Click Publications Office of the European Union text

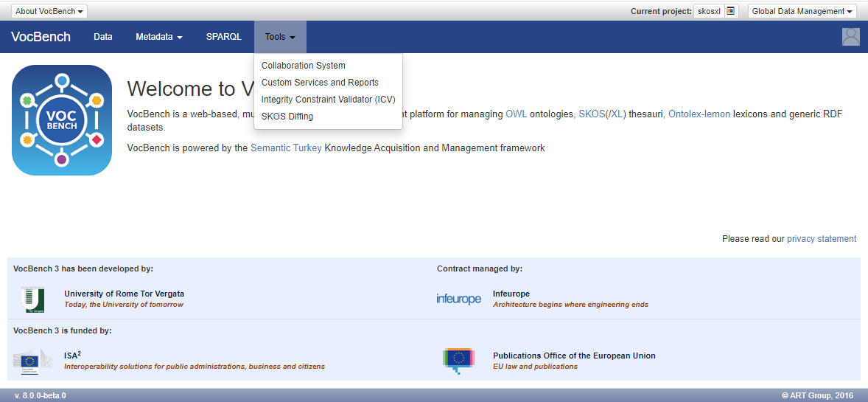click(574, 356)
